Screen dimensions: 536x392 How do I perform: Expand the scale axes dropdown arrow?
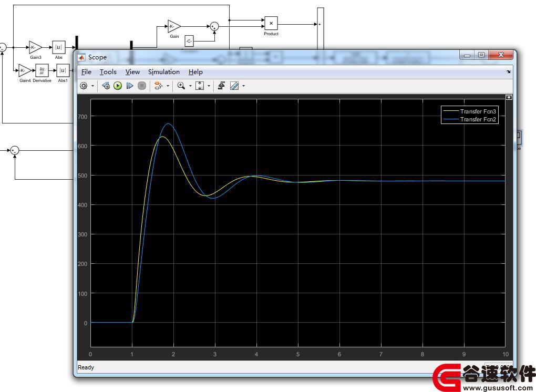209,86
